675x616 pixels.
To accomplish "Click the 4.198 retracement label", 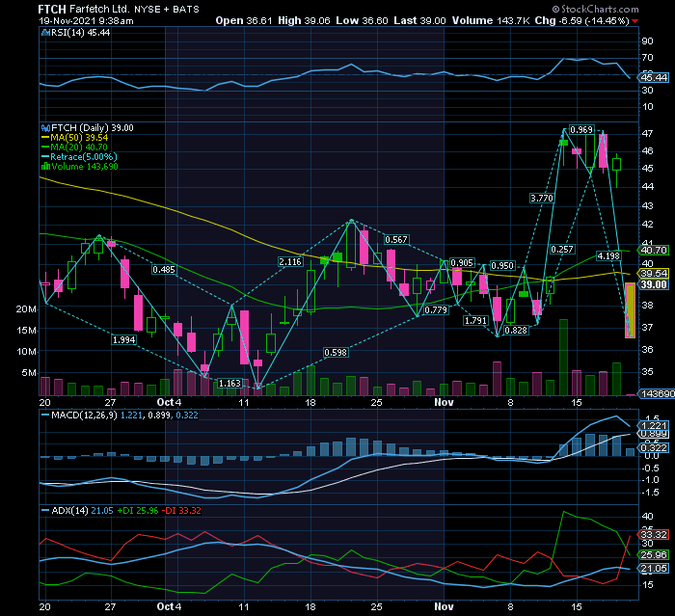I will click(608, 256).
